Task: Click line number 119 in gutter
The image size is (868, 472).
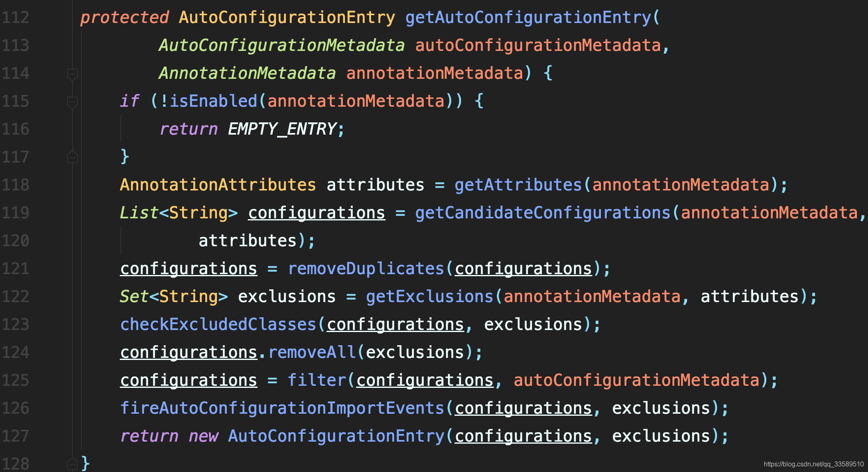Action: [x=16, y=213]
